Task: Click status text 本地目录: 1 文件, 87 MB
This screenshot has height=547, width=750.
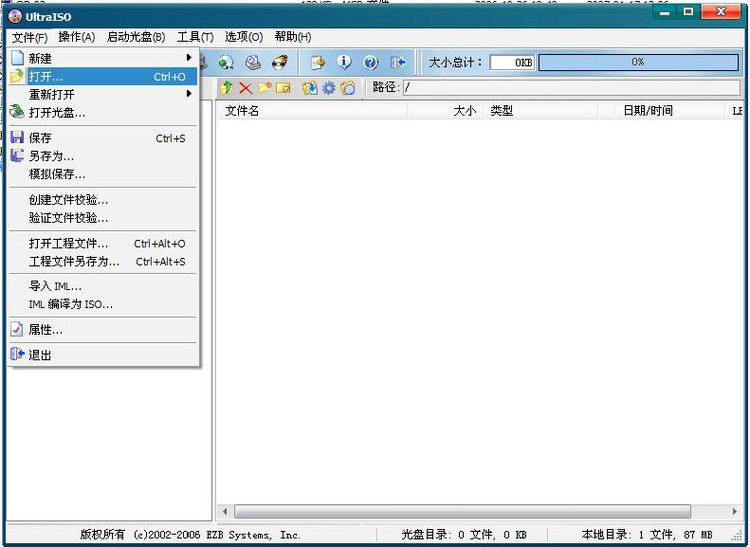Action: point(647,535)
